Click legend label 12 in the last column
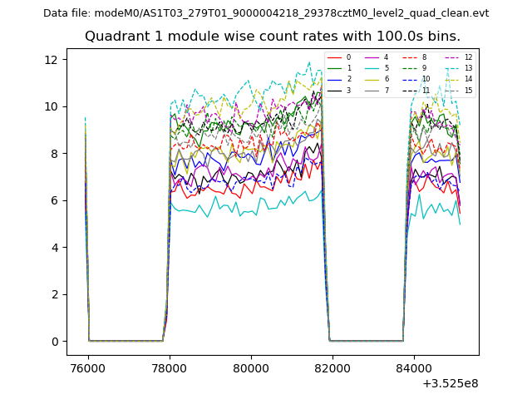Viewport: 532px width, 399px height. (468, 57)
